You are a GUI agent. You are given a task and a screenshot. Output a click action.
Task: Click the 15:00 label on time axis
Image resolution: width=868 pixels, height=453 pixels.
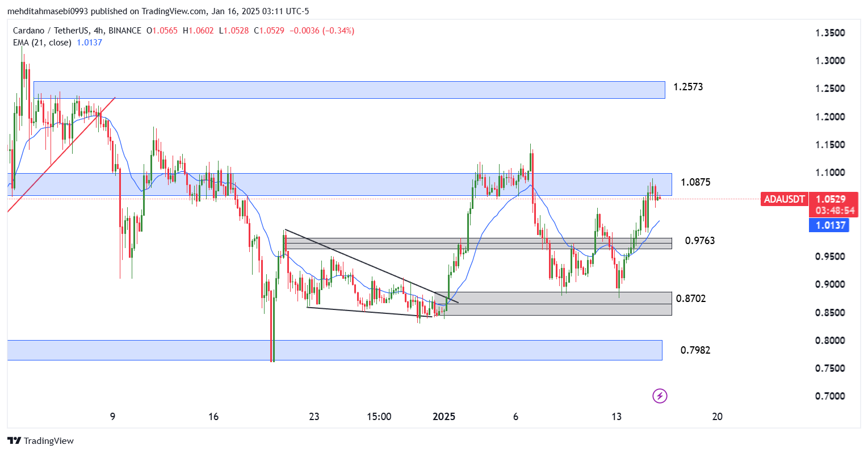[x=379, y=417]
